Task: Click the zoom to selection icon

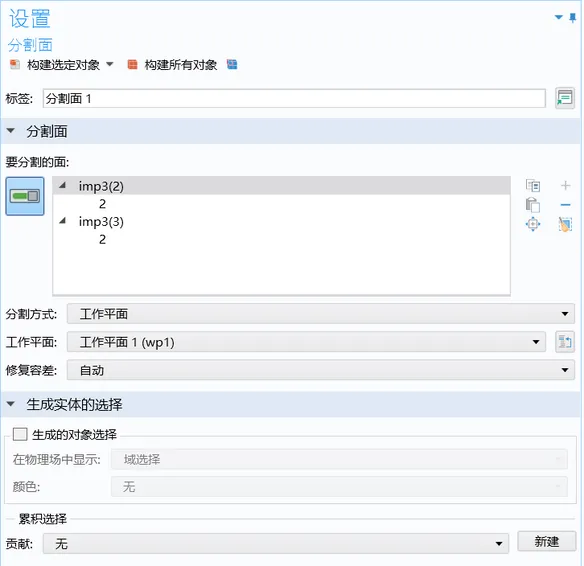Action: pos(533,224)
